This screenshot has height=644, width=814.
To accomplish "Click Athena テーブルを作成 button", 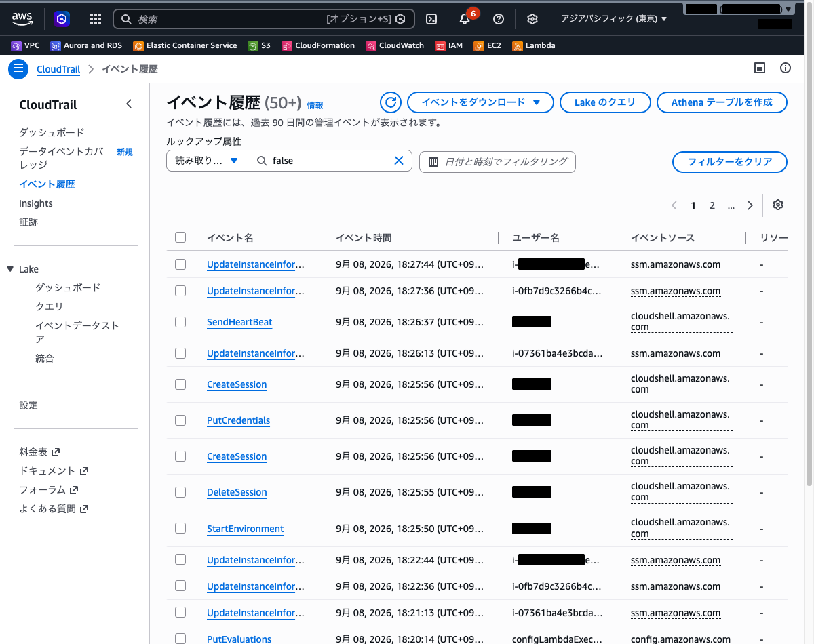I will tap(722, 102).
